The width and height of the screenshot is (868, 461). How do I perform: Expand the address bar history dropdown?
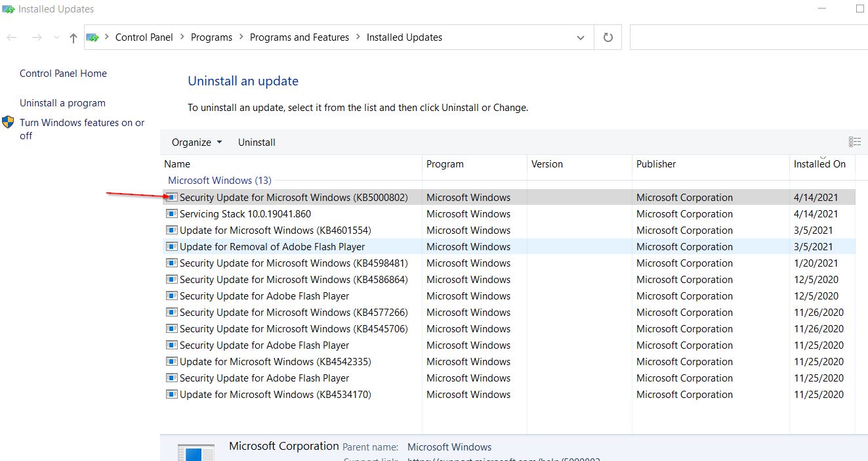pos(580,37)
